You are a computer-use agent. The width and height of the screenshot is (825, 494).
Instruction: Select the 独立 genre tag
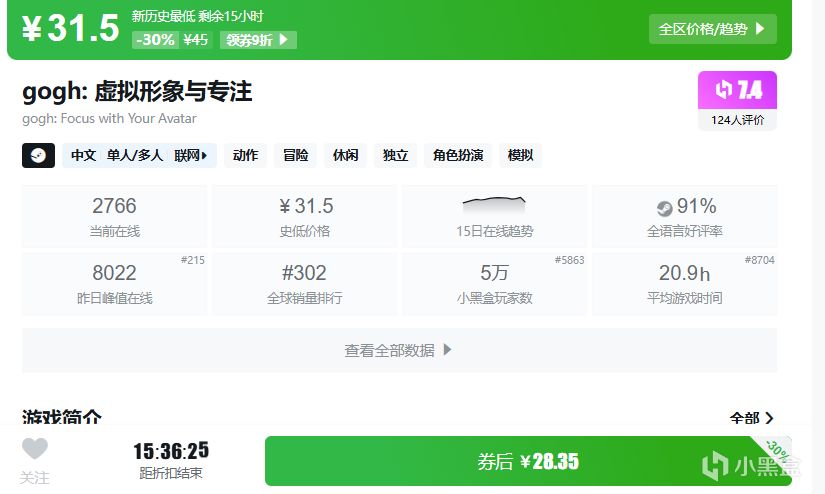click(x=395, y=155)
